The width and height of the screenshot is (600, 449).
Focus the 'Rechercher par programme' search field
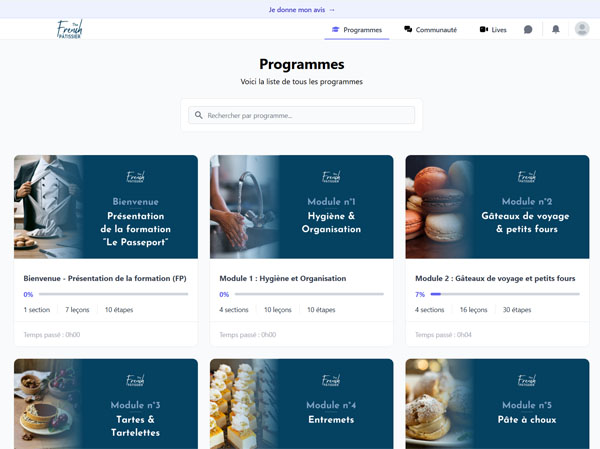(302, 115)
